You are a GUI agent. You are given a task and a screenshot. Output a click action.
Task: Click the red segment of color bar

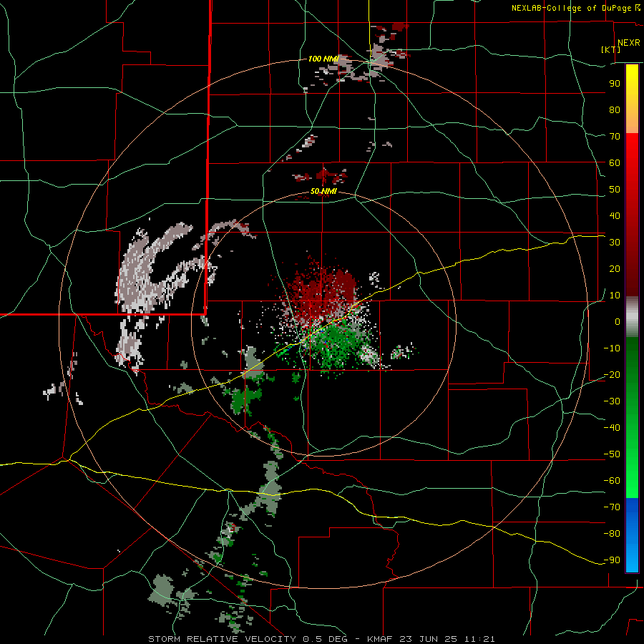(x=632, y=215)
